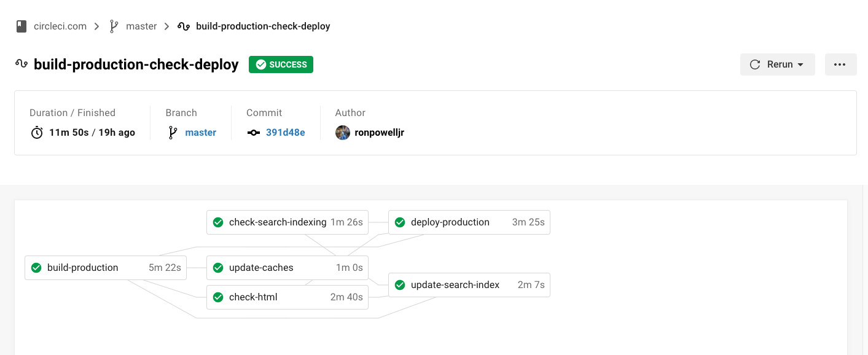This screenshot has height=355, width=868.
Task: Select build-production-check-deploy in the breadcrumb
Action: tap(263, 26)
